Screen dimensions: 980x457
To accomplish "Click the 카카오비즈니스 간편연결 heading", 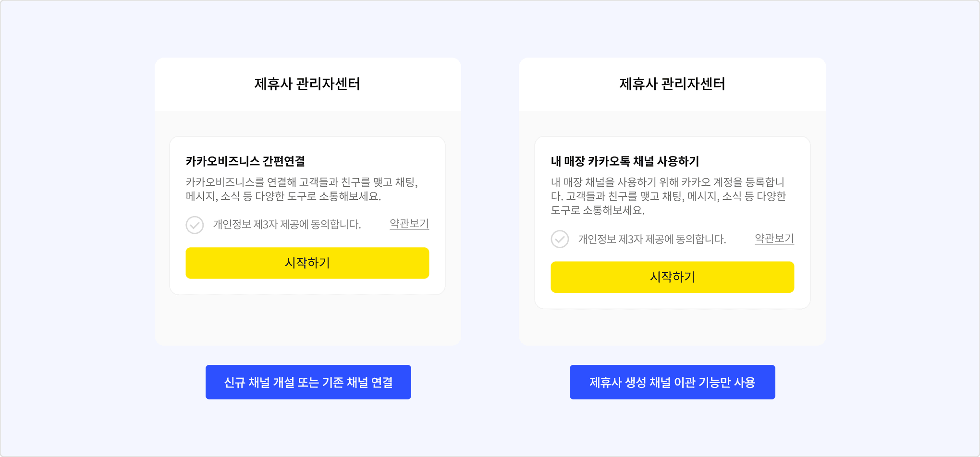I will pyautogui.click(x=245, y=161).
